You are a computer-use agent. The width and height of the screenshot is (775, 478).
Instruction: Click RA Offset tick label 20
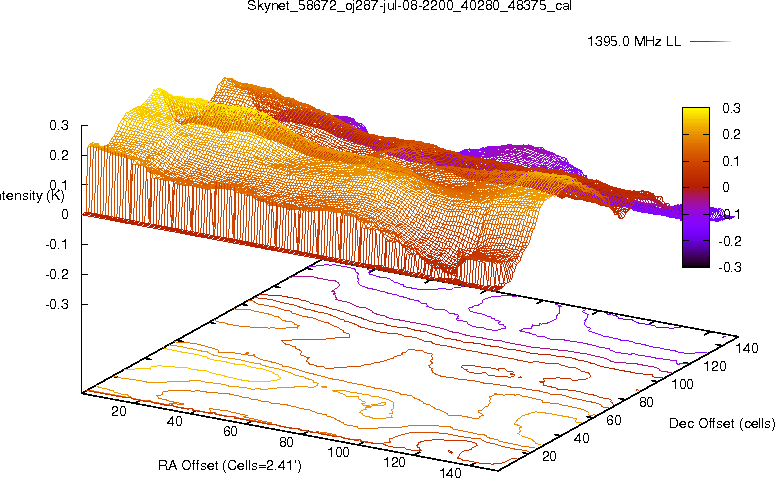119,411
